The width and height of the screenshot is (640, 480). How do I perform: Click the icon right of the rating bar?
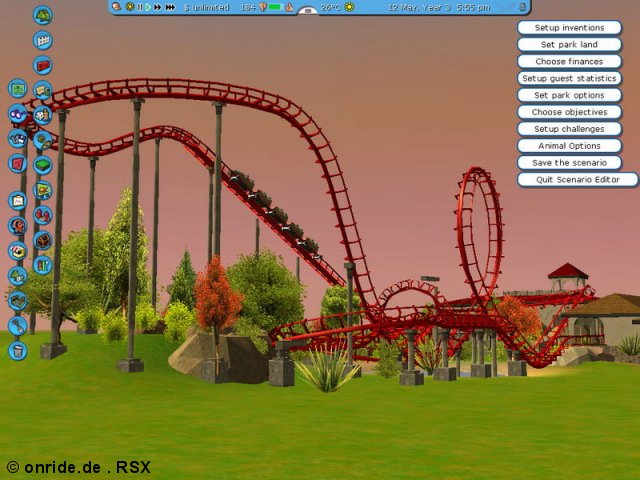(x=289, y=7)
